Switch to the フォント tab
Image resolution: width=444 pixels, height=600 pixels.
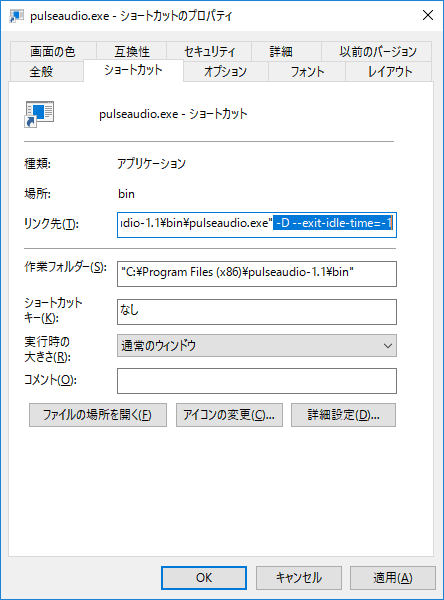coord(307,72)
